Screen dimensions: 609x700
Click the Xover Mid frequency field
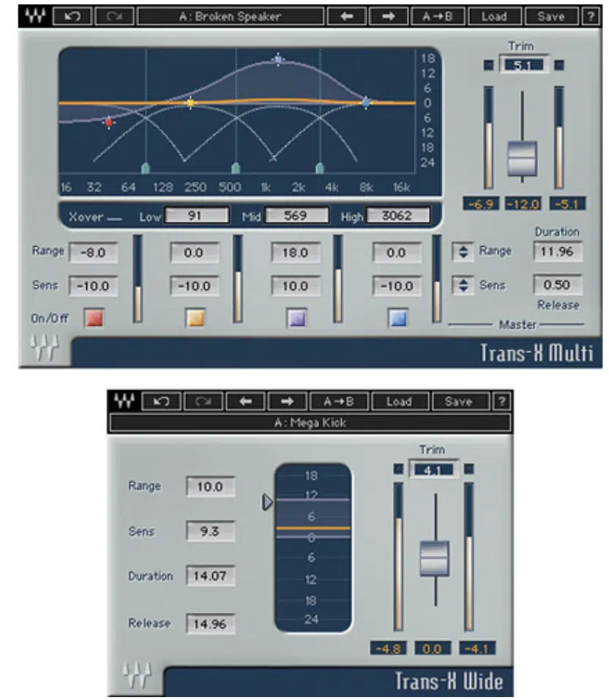pyautogui.click(x=296, y=215)
